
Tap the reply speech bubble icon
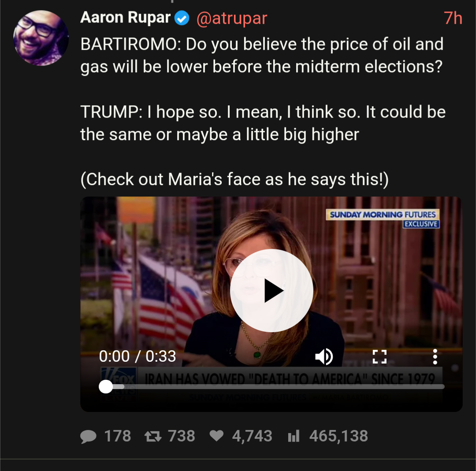click(88, 436)
